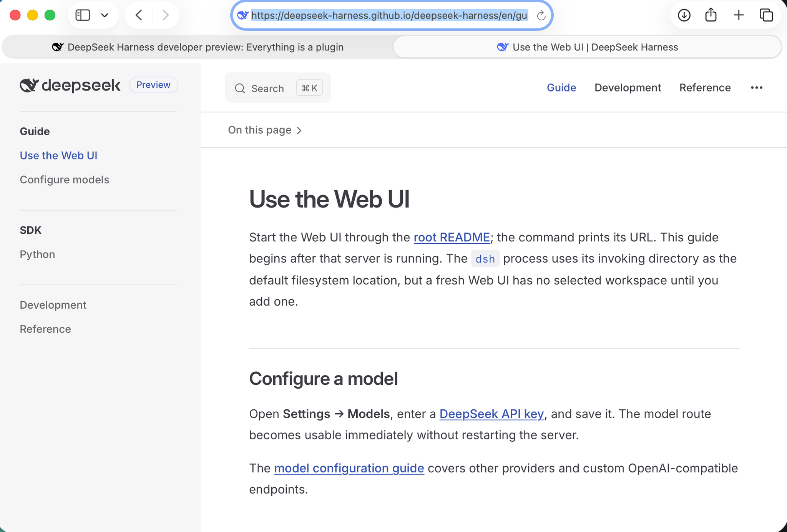This screenshot has width=787, height=532.
Task: Select Use the Web UI in sidebar
Action: pos(58,155)
